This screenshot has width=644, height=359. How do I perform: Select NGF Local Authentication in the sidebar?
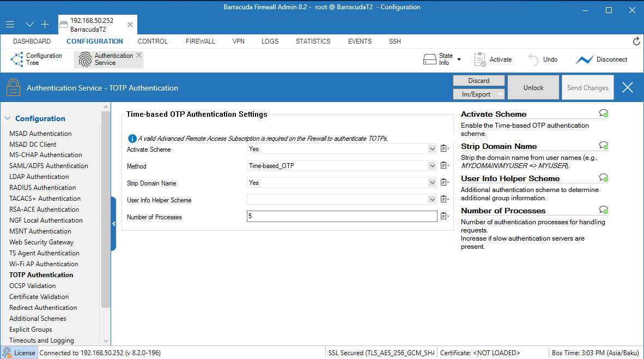[46, 220]
